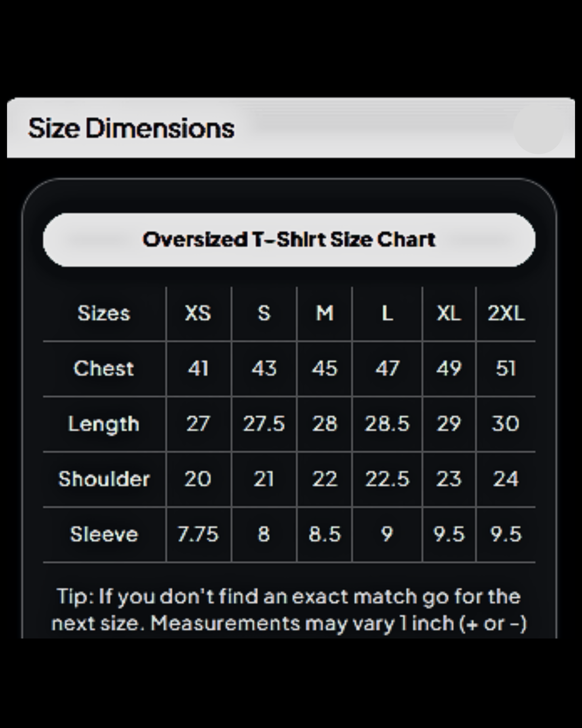
Task: Select the XS size column header
Action: [x=198, y=313]
